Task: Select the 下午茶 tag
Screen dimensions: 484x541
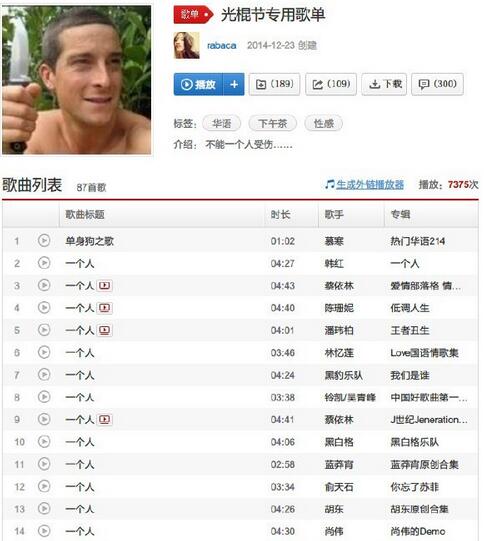Action: coord(273,124)
